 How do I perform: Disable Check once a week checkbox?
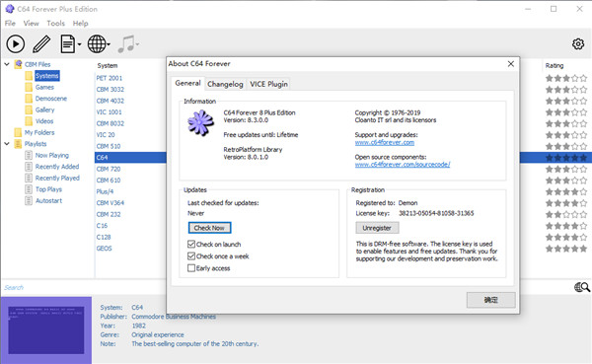pos(191,256)
